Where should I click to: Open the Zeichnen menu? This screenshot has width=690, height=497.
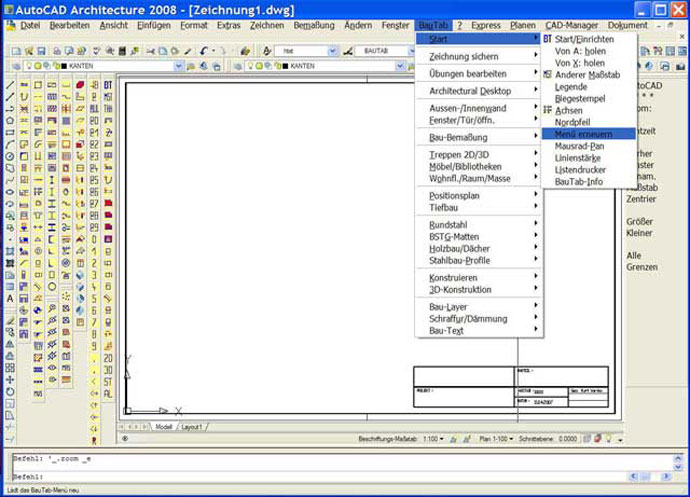point(267,26)
